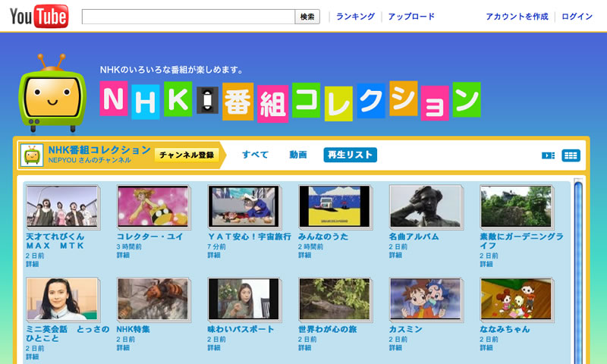607x364 pixels.
Task: Open 世界わが心の旅 thumbnail
Action: coord(335,299)
